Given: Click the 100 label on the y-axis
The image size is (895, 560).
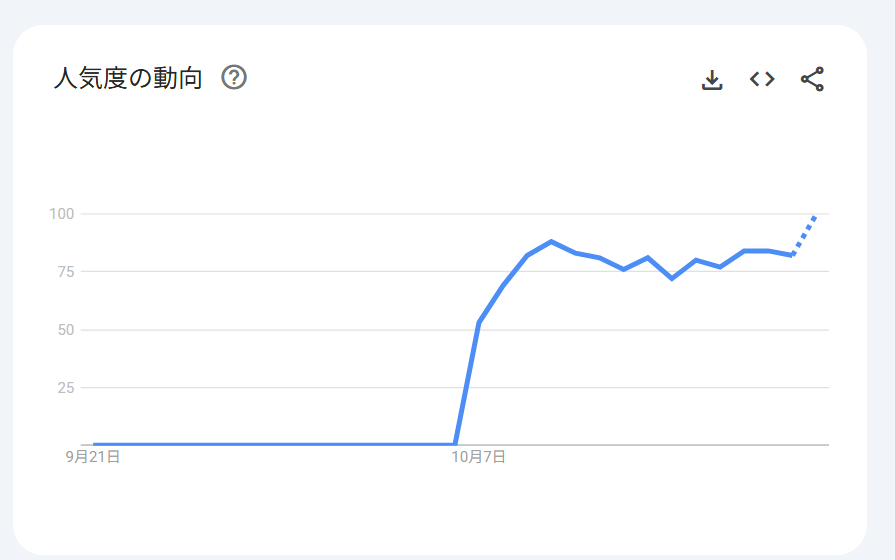Looking at the screenshot, I should coord(62,214).
